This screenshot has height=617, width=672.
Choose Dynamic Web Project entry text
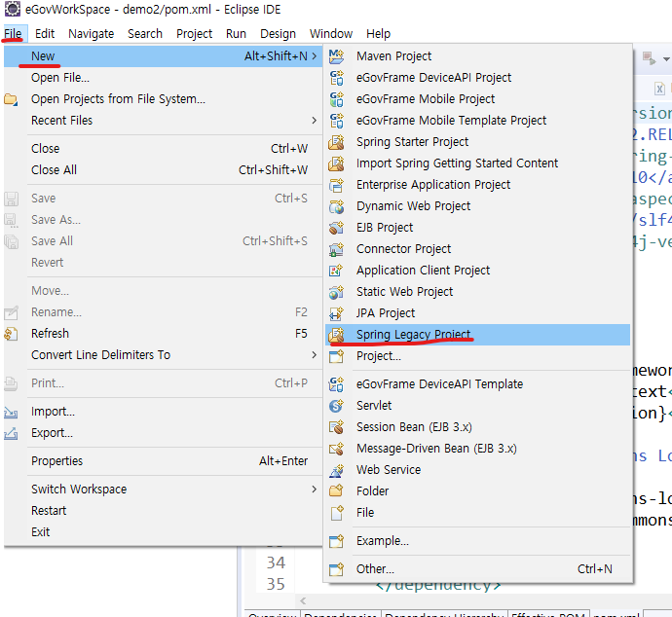413,206
